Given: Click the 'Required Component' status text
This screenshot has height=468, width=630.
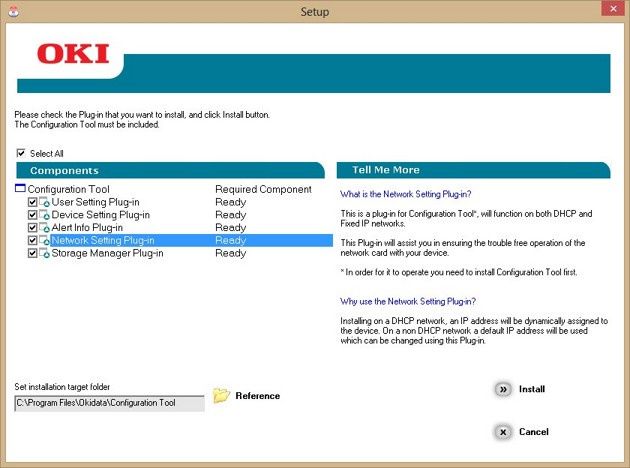Looking at the screenshot, I should click(x=263, y=189).
